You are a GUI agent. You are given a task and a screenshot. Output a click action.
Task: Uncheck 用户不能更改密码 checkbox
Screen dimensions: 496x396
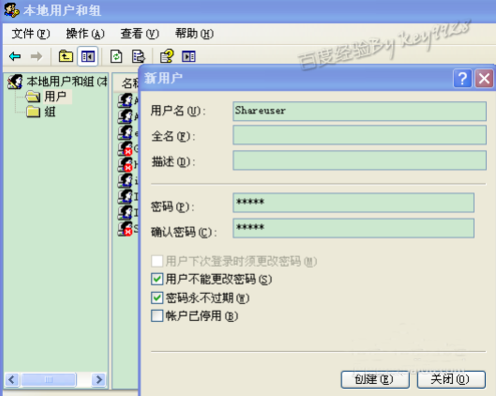coord(157,279)
